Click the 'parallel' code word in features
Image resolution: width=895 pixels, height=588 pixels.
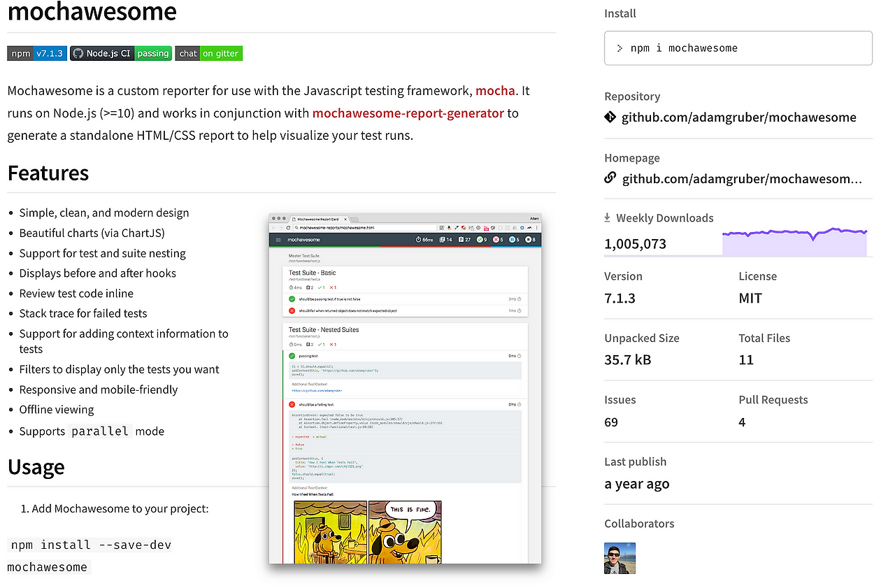point(100,431)
